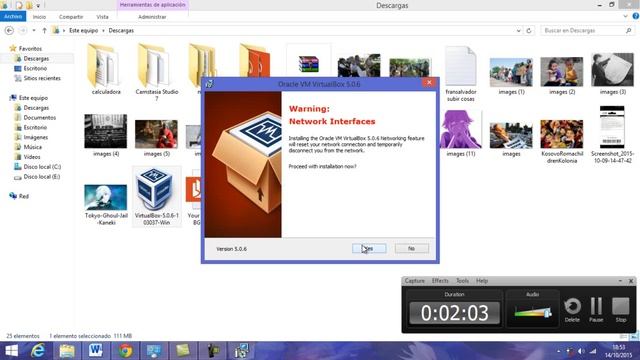This screenshot has width=640, height=360.
Task: Open the Windows Start button
Action: [11, 351]
